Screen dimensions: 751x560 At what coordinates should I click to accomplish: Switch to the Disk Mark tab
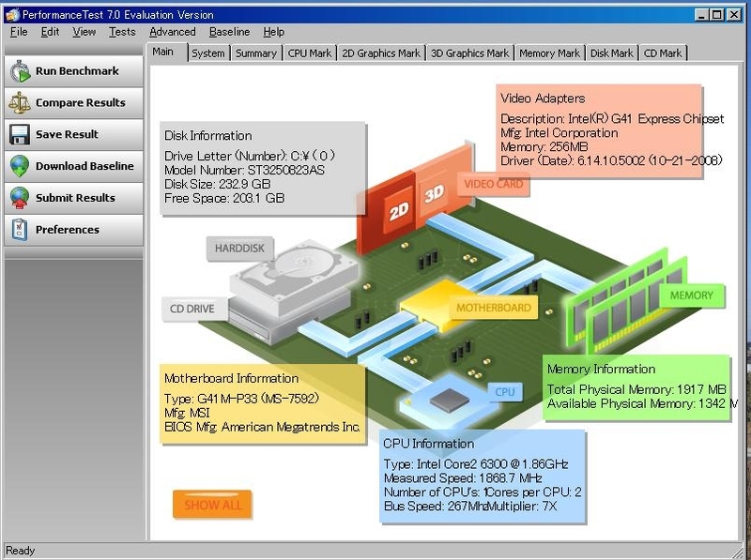[612, 53]
